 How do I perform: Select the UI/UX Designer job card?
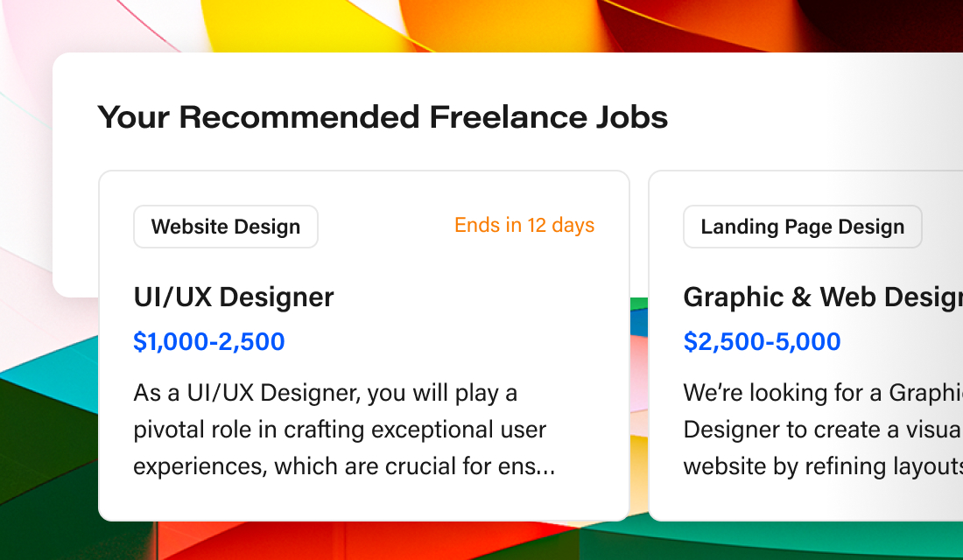[x=364, y=346]
